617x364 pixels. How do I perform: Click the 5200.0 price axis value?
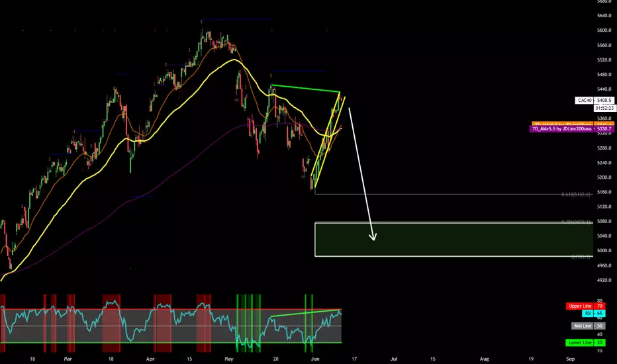(604, 177)
